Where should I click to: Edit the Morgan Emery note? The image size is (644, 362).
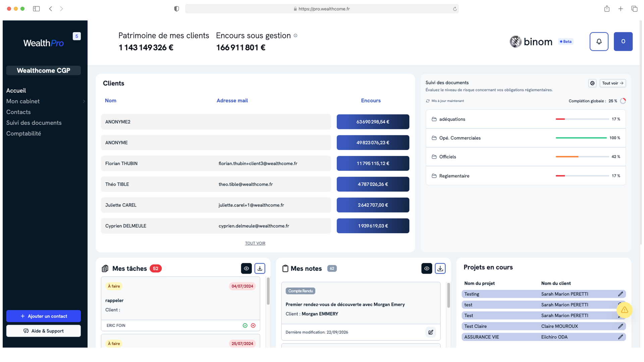(431, 332)
